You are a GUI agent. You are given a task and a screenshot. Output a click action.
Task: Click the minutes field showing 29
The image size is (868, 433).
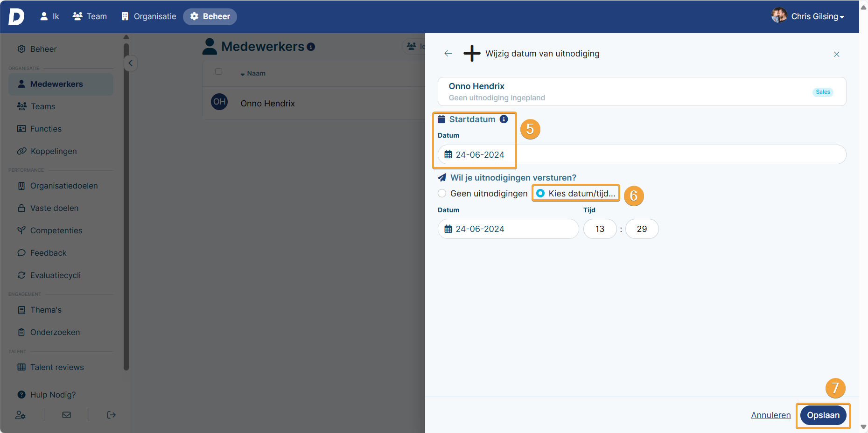pos(642,229)
